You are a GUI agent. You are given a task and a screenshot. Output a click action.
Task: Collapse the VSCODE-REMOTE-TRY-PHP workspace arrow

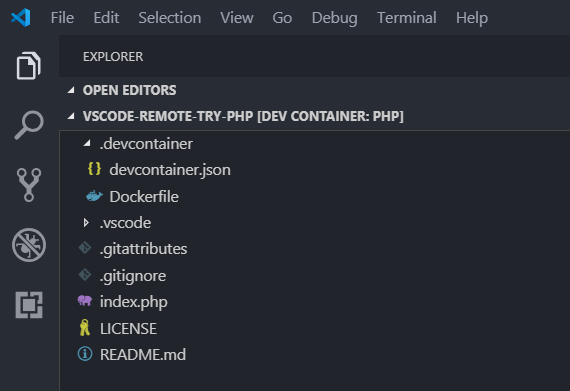71,116
